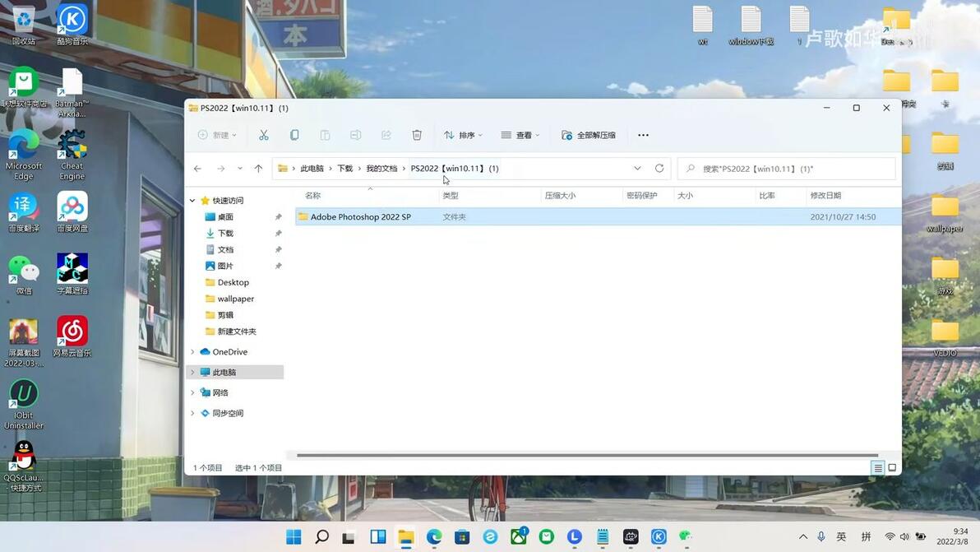
Task: Open 百度翻译 desktop shortcut
Action: pyautogui.click(x=24, y=212)
